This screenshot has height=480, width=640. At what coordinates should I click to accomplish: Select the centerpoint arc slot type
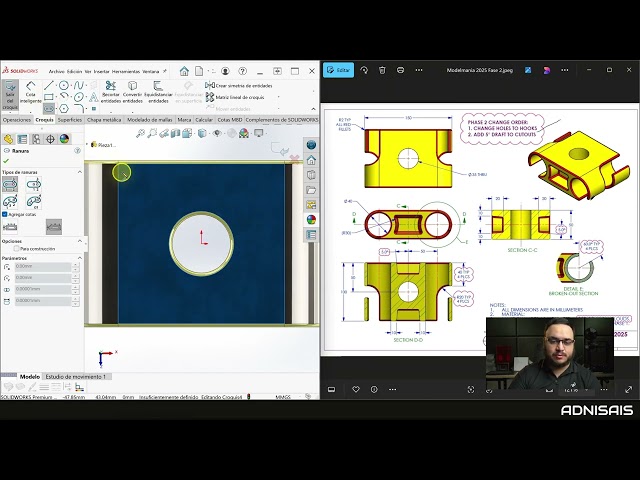[34, 201]
